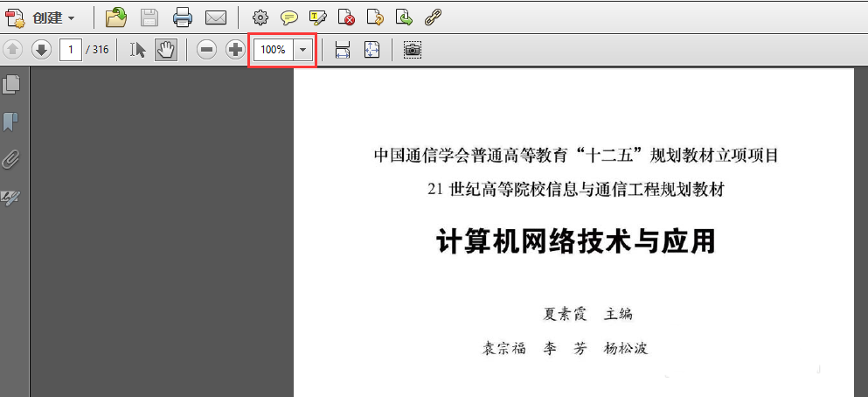Image resolution: width=868 pixels, height=397 pixels.
Task: Add a sticky note comment
Action: 289,18
